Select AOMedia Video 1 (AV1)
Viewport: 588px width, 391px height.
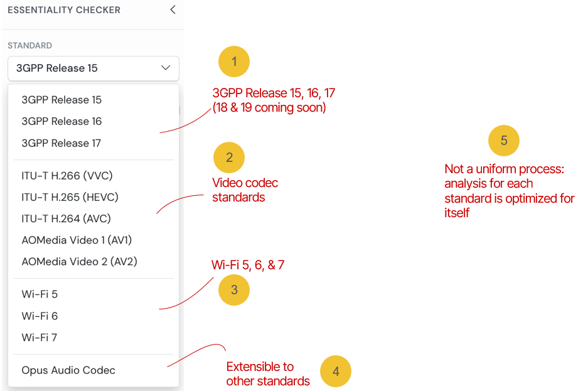(x=94, y=240)
